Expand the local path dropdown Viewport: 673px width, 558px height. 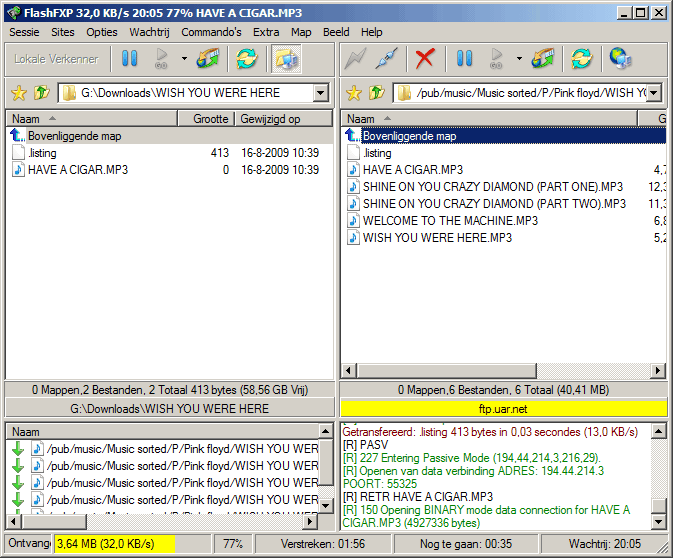321,93
